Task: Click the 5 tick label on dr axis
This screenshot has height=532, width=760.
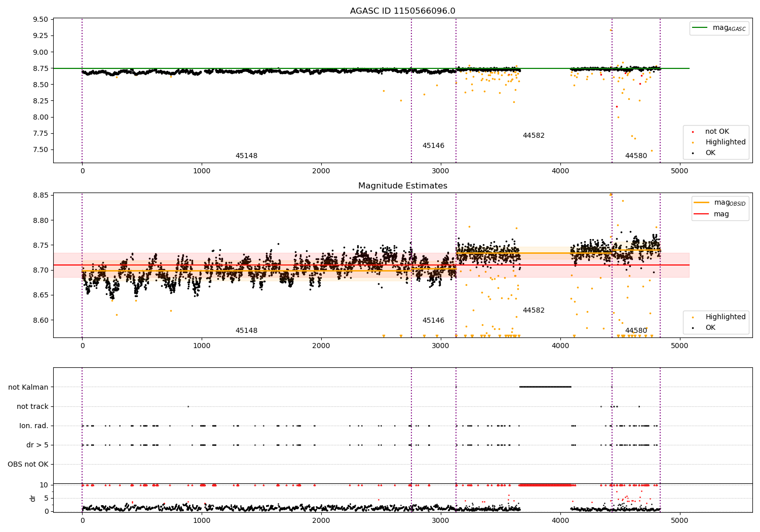Action: 46,499
